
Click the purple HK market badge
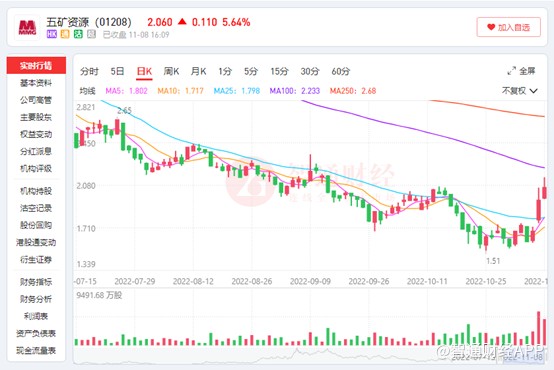point(52,34)
